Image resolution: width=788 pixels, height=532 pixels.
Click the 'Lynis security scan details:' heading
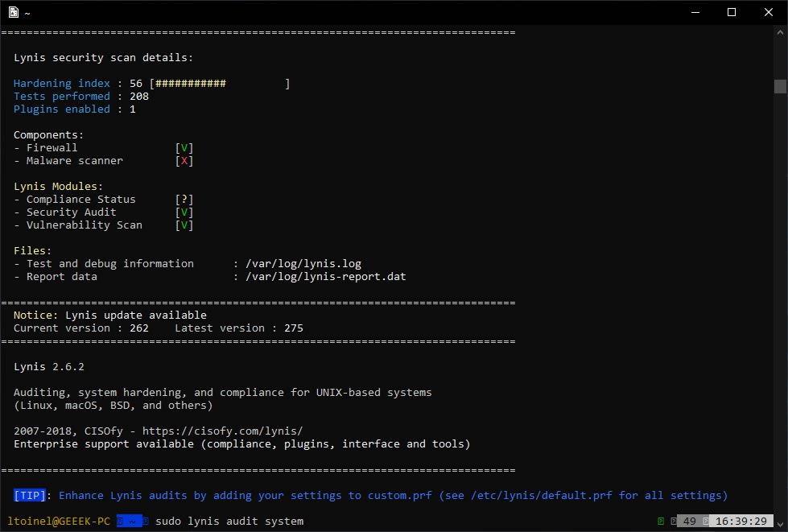pos(103,57)
